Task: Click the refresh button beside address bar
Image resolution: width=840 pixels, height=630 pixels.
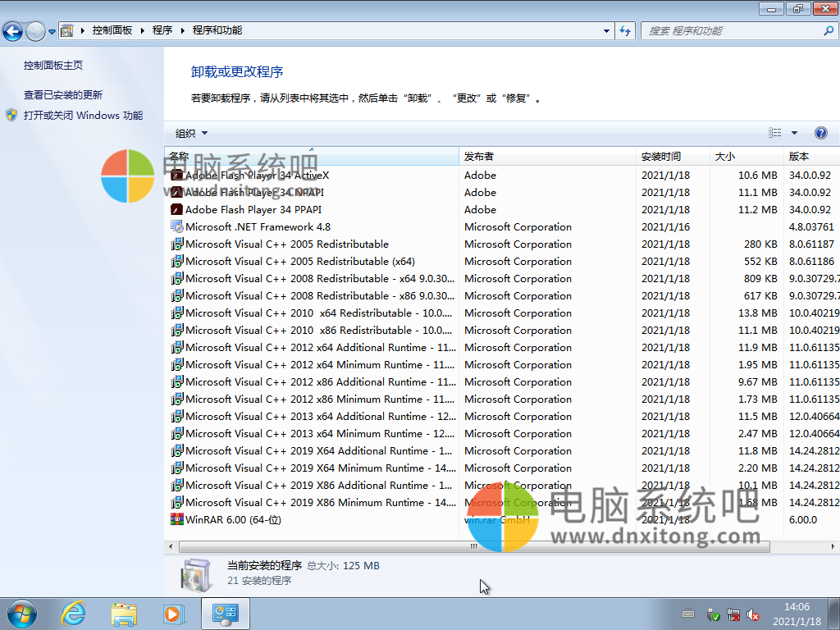Action: coord(624,30)
